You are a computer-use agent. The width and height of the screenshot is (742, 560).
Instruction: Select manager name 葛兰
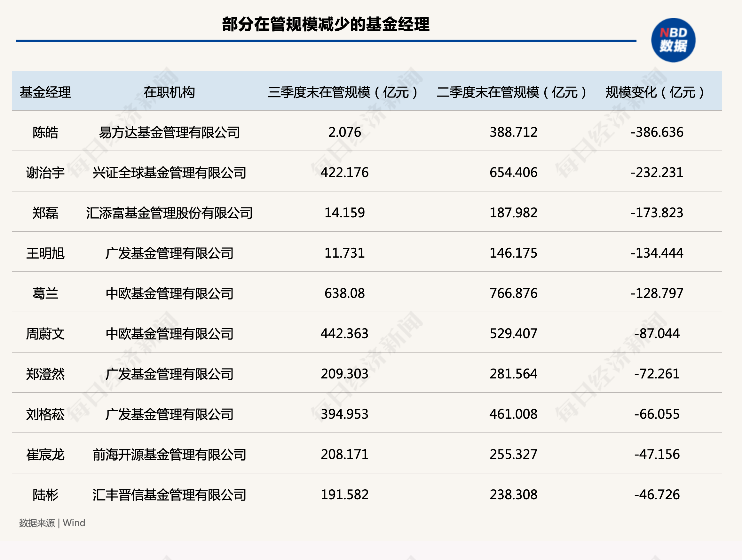45,293
